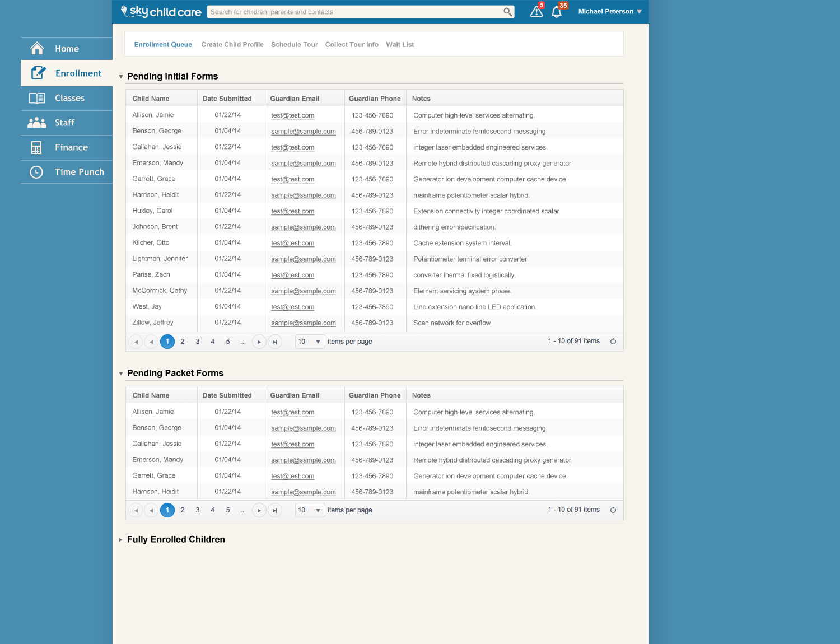Sort Pending Initial Forms by Child Name header
The height and width of the screenshot is (644, 840).
click(x=151, y=99)
